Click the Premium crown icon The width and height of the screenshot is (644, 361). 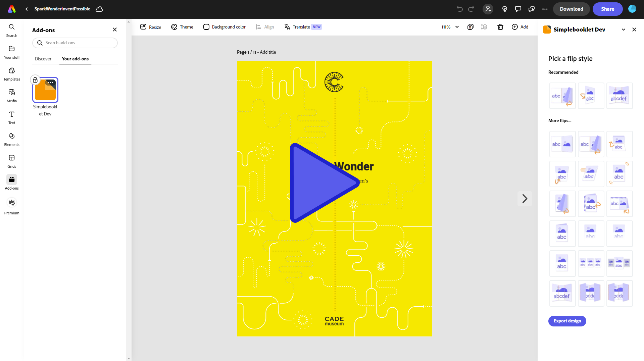[x=11, y=203]
